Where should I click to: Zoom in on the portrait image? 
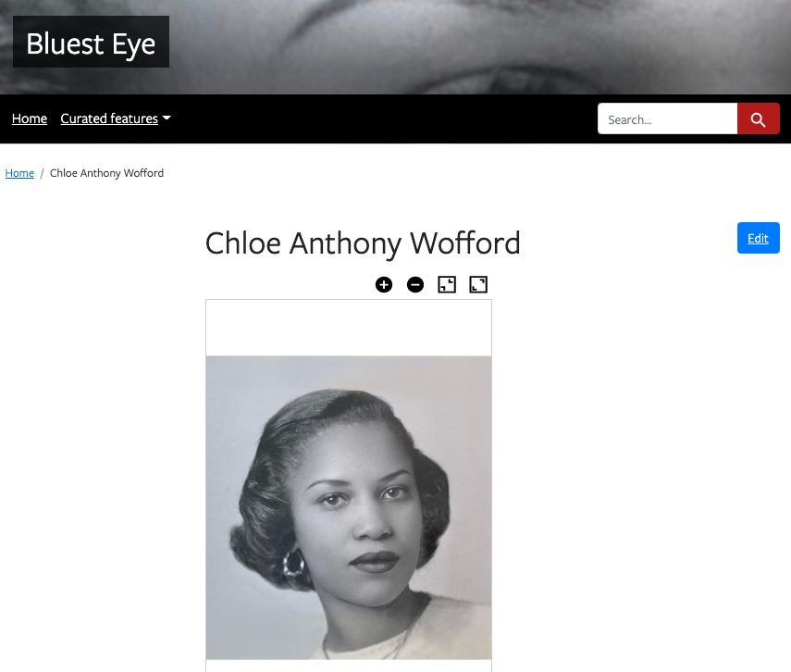(384, 285)
